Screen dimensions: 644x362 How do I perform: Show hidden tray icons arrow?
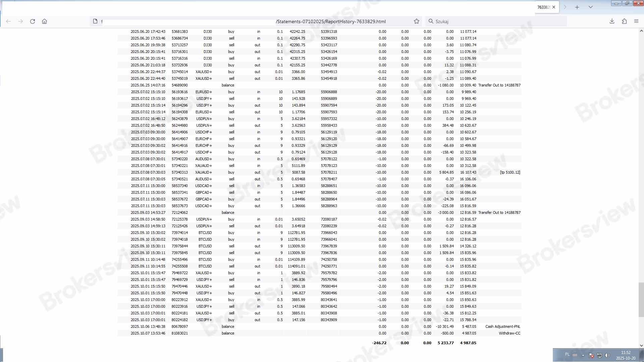[583, 355]
